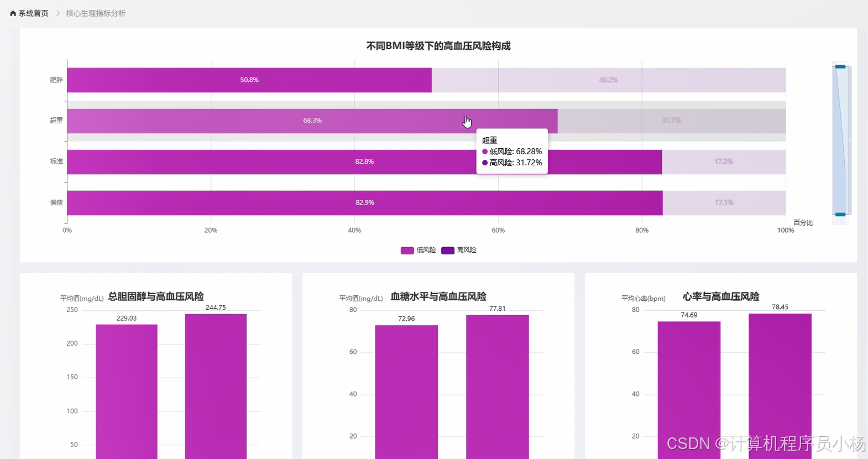The height and width of the screenshot is (459, 868).
Task: Click the 心率与高血压风险 chart title
Action: point(721,296)
